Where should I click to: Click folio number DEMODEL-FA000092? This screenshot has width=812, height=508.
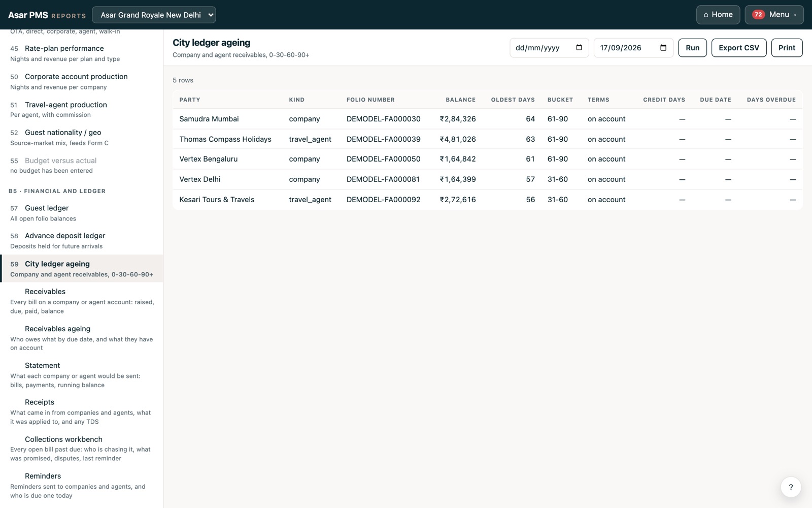pyautogui.click(x=383, y=200)
